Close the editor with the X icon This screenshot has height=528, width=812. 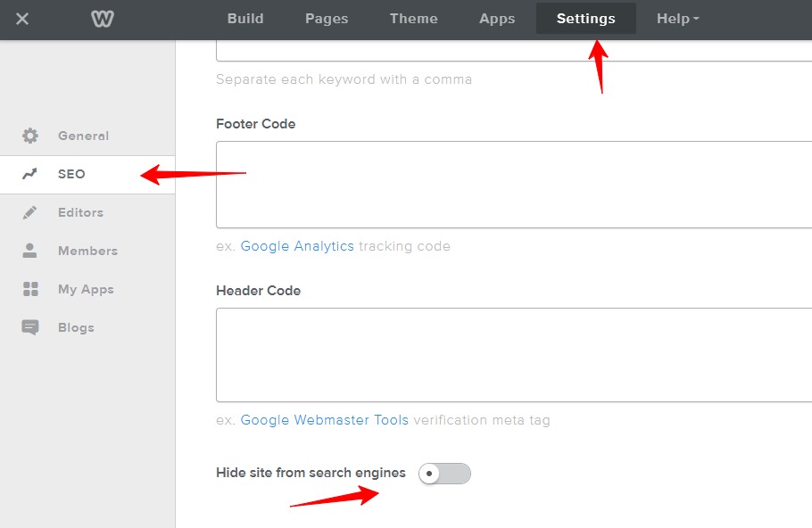(22, 19)
